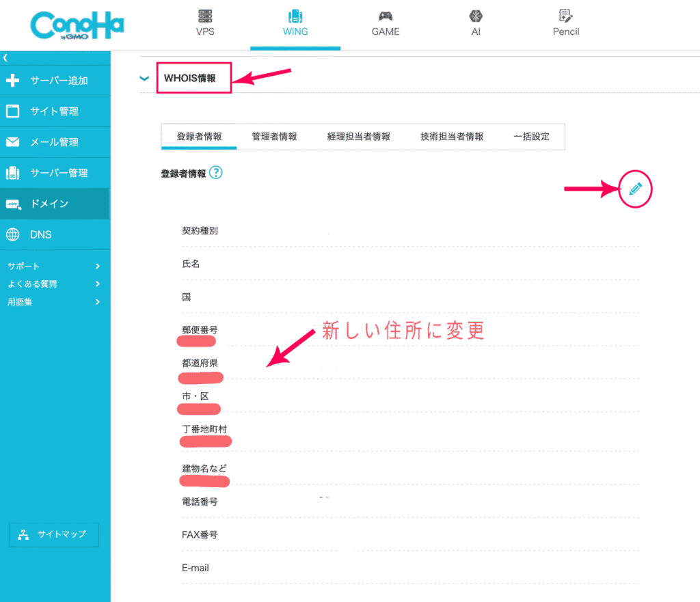Click the envelope icon for メール管理
Viewport: 700px width, 602px height.
point(12,142)
